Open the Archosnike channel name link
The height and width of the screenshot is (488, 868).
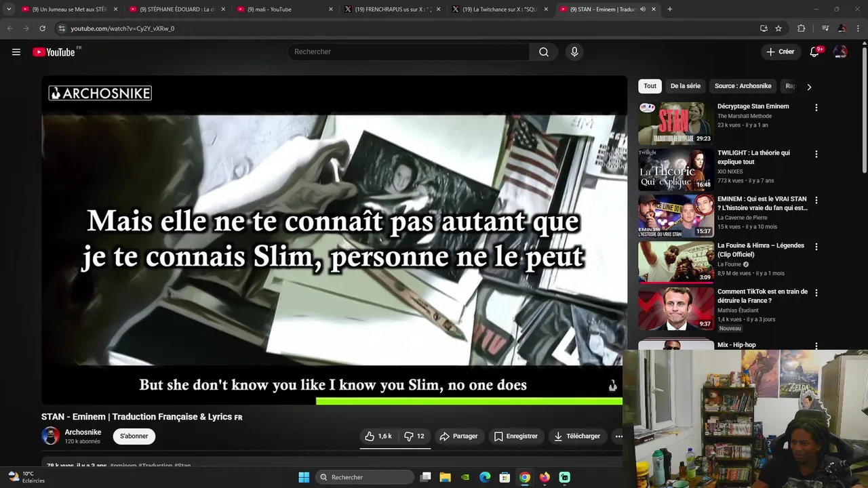pos(83,432)
